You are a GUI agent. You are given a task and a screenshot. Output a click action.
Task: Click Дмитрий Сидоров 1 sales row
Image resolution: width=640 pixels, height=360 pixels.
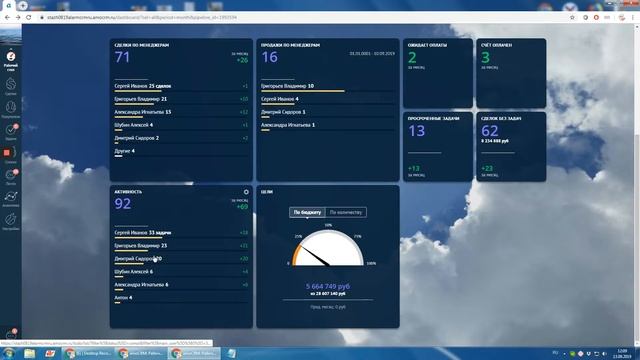point(327,113)
